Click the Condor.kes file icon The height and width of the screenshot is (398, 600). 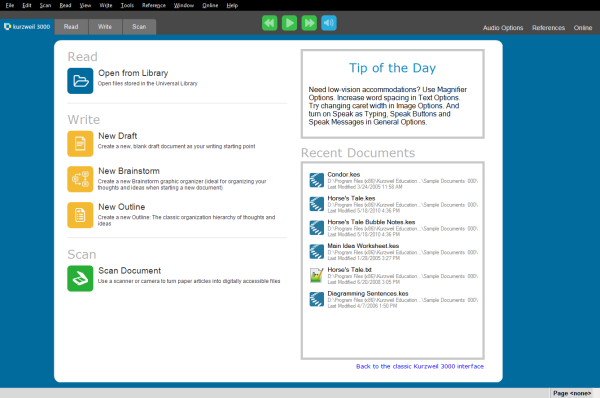click(x=316, y=180)
